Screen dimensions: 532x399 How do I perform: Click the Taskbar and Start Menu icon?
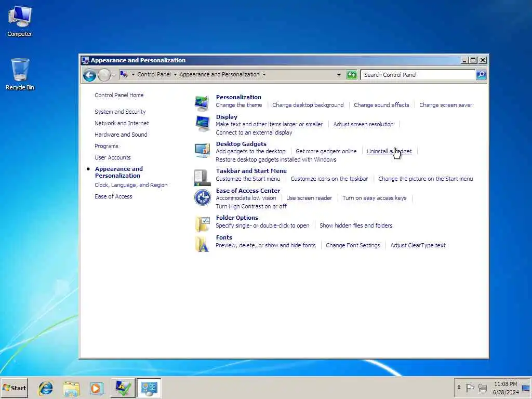click(x=202, y=178)
